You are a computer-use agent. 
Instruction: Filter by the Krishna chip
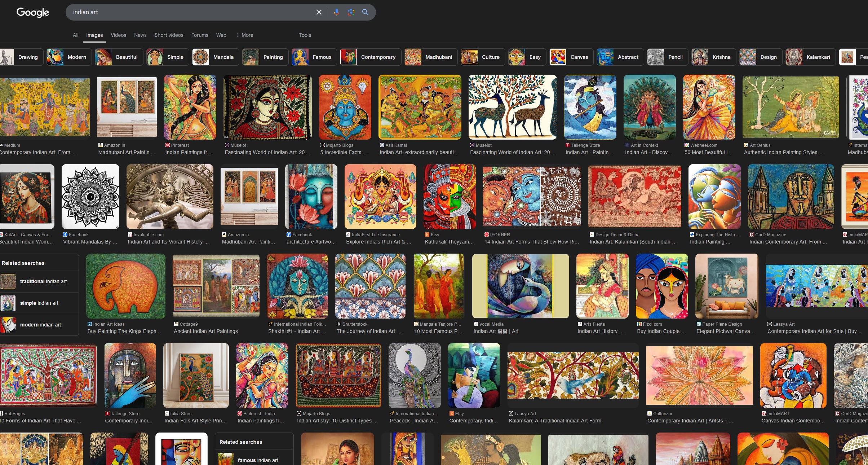pyautogui.click(x=714, y=57)
